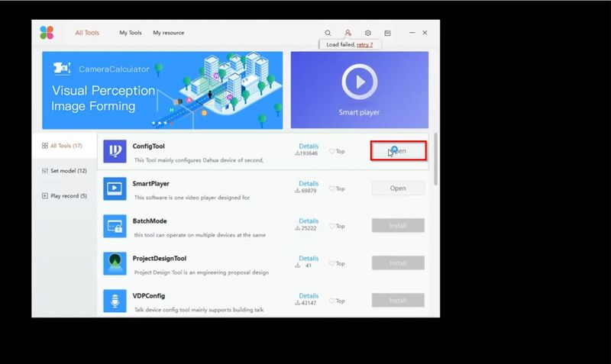
Task: Pin SmartPlayer to Top
Action: (x=337, y=188)
